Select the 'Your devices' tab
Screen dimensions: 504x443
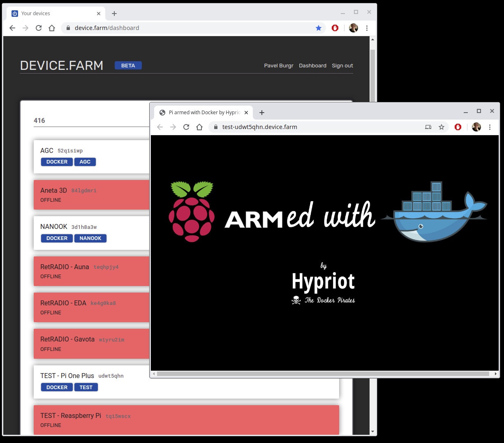click(x=56, y=14)
